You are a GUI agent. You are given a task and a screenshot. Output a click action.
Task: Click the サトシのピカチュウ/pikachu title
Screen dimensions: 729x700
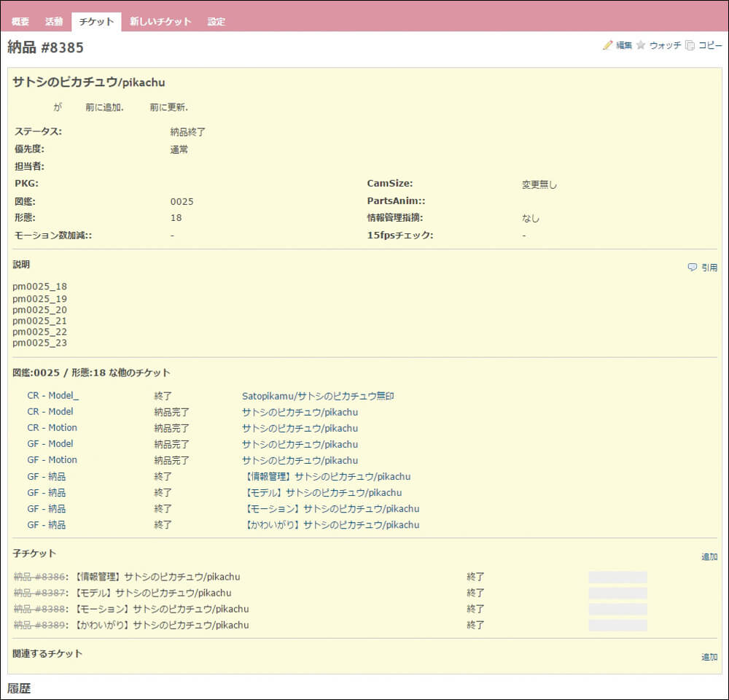[x=89, y=82]
